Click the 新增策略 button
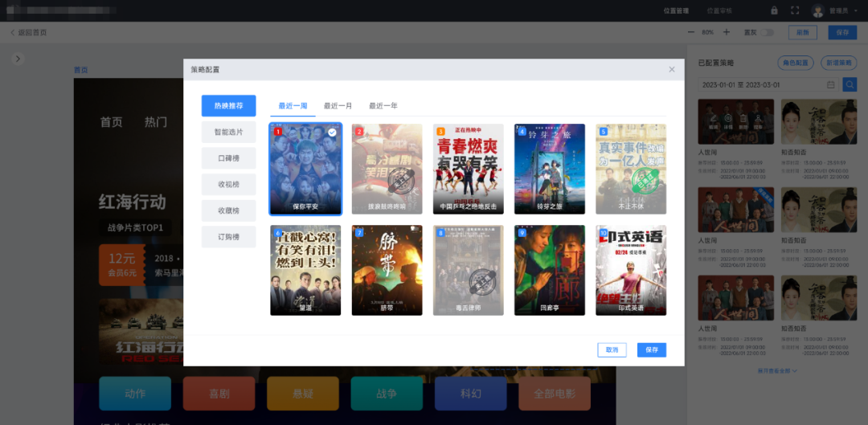Image resolution: width=868 pixels, height=425 pixels. click(x=838, y=63)
